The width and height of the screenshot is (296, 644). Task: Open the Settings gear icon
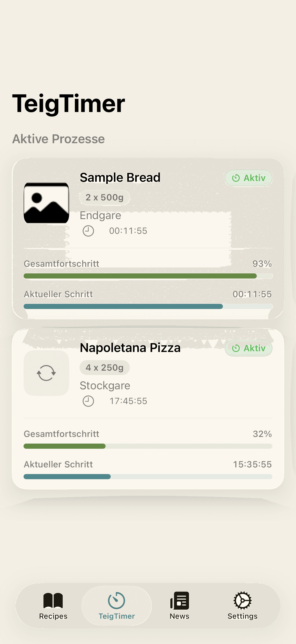(x=242, y=600)
